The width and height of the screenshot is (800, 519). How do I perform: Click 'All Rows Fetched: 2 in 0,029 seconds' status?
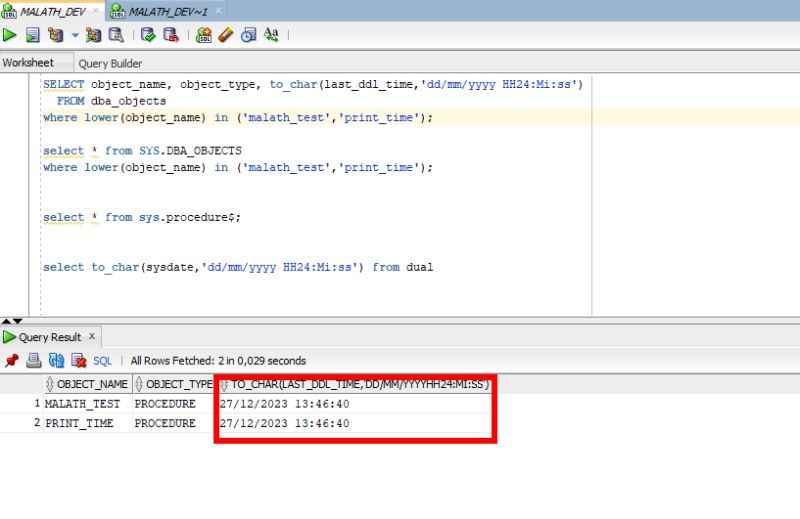pyautogui.click(x=218, y=361)
